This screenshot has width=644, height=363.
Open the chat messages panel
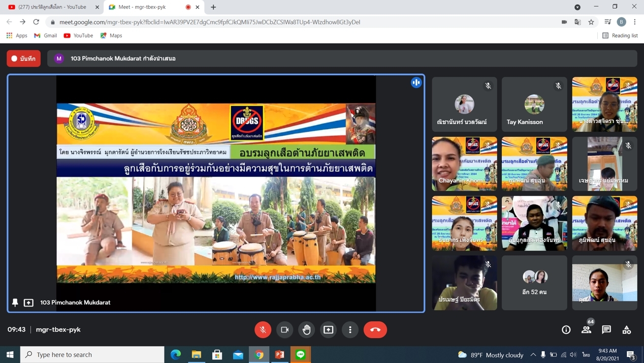pyautogui.click(x=606, y=329)
